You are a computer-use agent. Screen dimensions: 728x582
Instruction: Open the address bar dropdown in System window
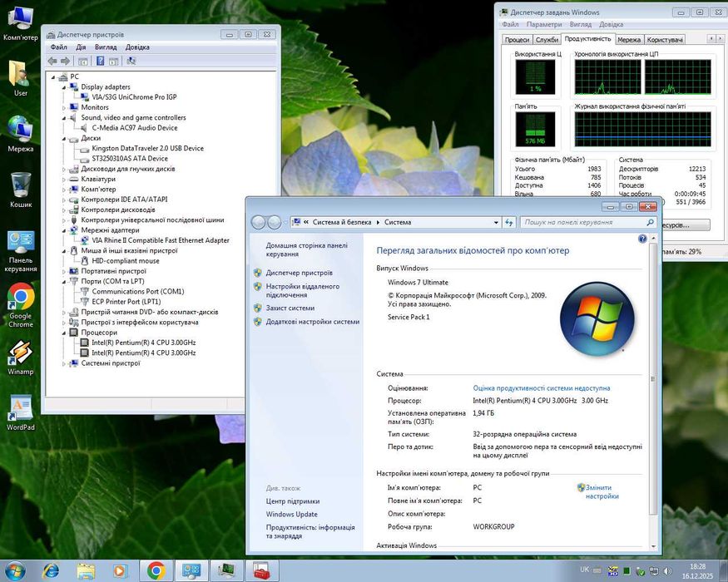(x=498, y=223)
